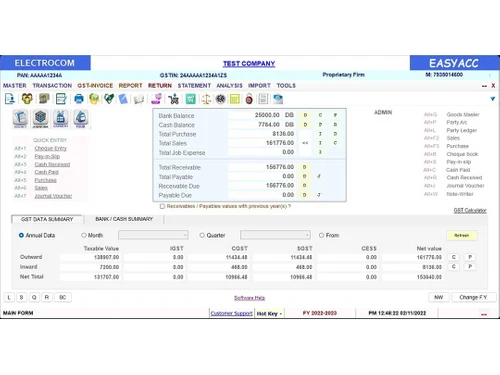Click the yellow-green globe toolbar icon
This screenshot has width=500, height=375.
click(x=94, y=99)
